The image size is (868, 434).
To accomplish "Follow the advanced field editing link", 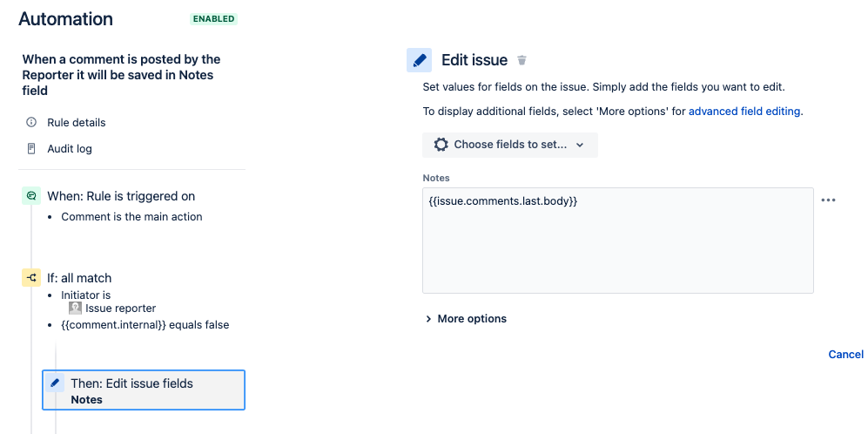I will click(x=744, y=111).
